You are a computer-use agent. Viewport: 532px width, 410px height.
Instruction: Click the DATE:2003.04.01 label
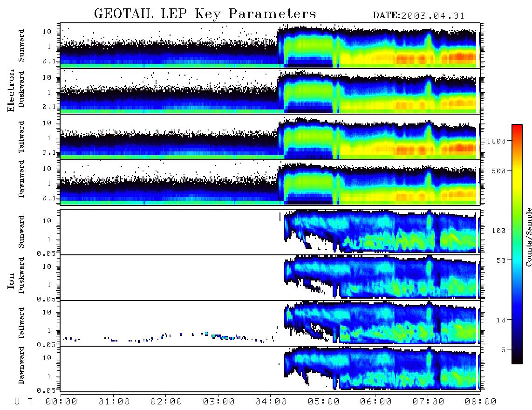pyautogui.click(x=418, y=16)
